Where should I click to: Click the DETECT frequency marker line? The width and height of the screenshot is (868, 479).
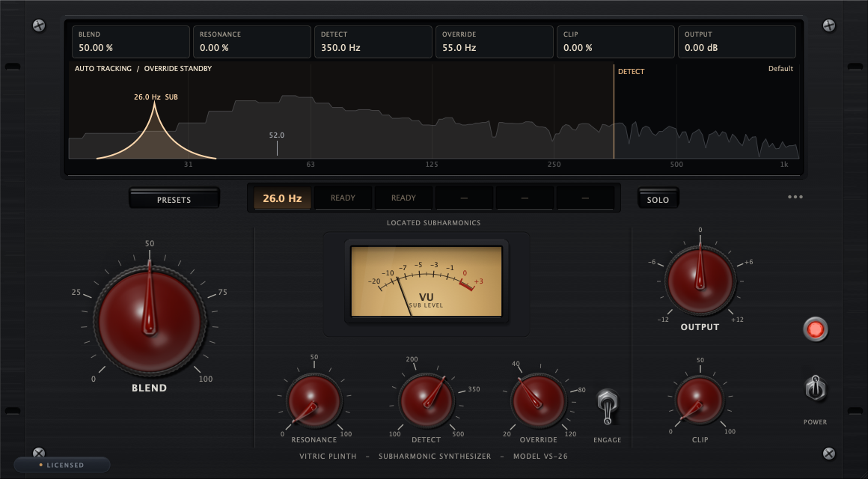[x=614, y=112]
